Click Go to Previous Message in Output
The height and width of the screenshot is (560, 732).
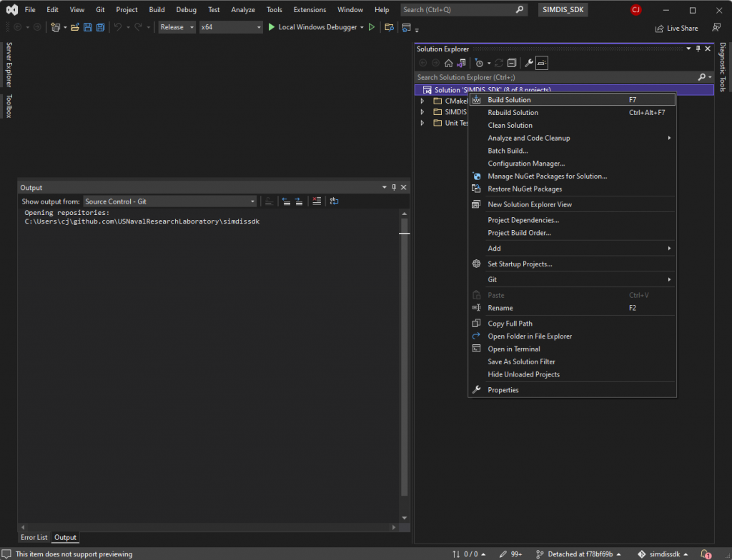286,201
